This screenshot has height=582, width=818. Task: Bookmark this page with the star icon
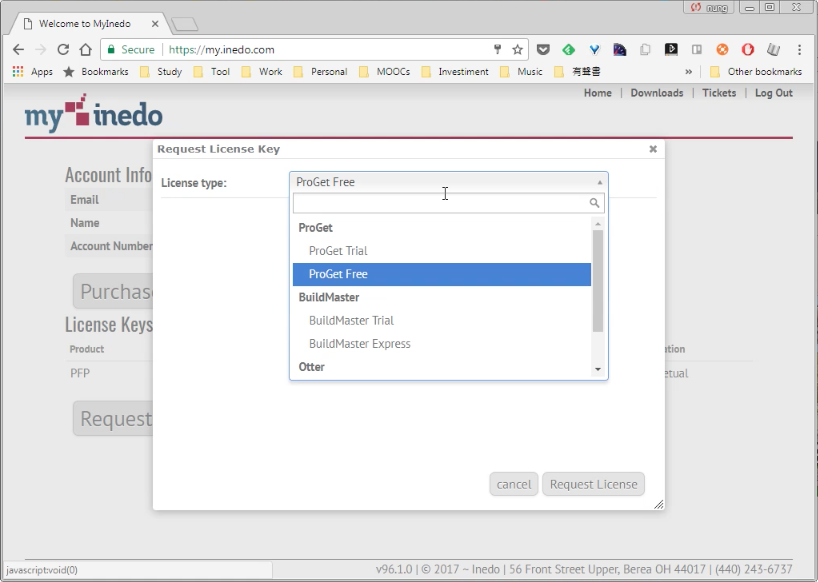[517, 50]
